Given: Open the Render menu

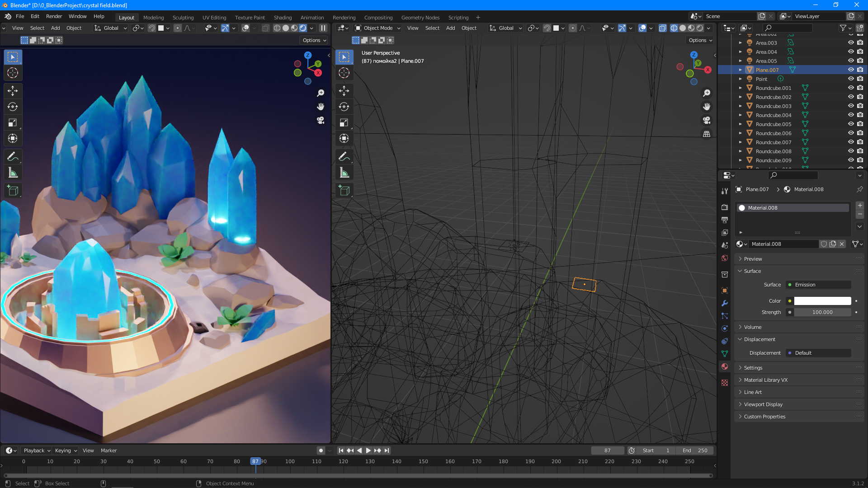Looking at the screenshot, I should click(x=54, y=16).
